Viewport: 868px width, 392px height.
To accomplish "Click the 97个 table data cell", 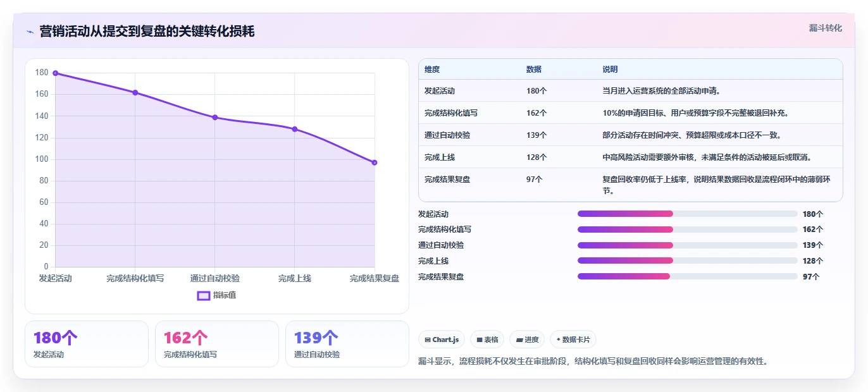I will click(x=535, y=180).
